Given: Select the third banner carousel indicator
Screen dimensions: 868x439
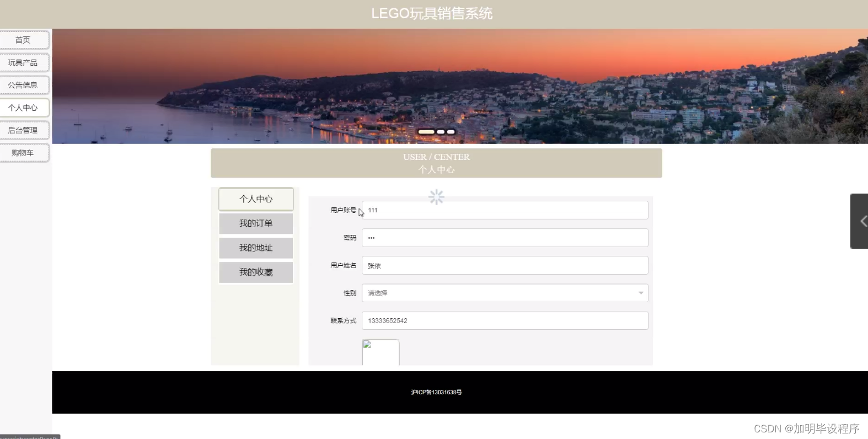Looking at the screenshot, I should 451,132.
